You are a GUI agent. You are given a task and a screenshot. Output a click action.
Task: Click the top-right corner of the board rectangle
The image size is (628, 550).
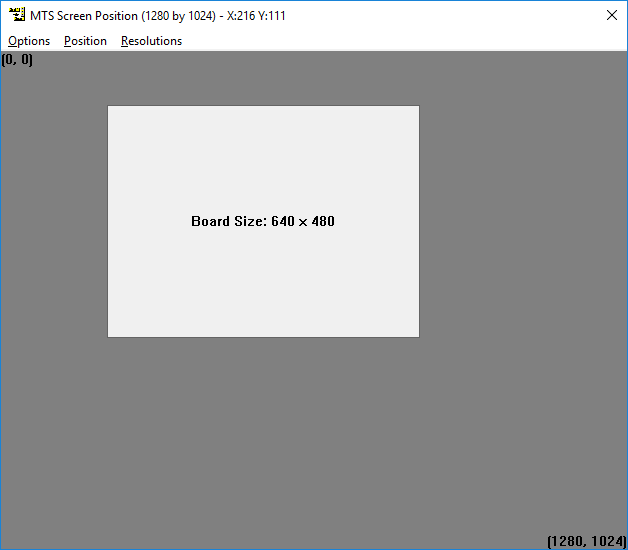[x=418, y=107]
